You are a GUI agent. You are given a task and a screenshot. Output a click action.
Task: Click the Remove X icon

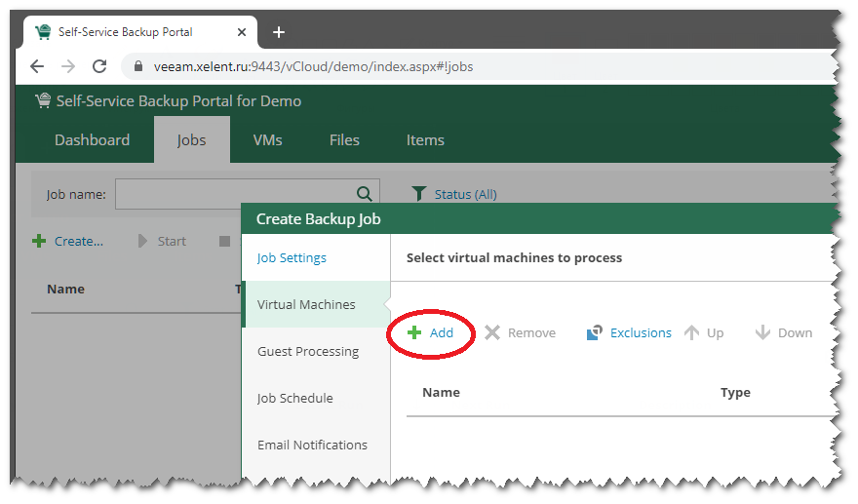pyautogui.click(x=492, y=332)
